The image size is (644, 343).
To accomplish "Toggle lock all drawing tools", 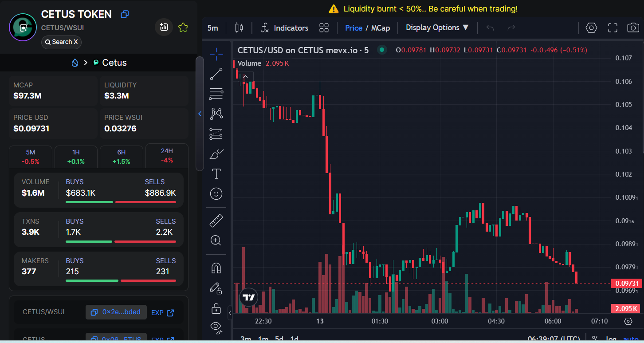I will coord(216,308).
